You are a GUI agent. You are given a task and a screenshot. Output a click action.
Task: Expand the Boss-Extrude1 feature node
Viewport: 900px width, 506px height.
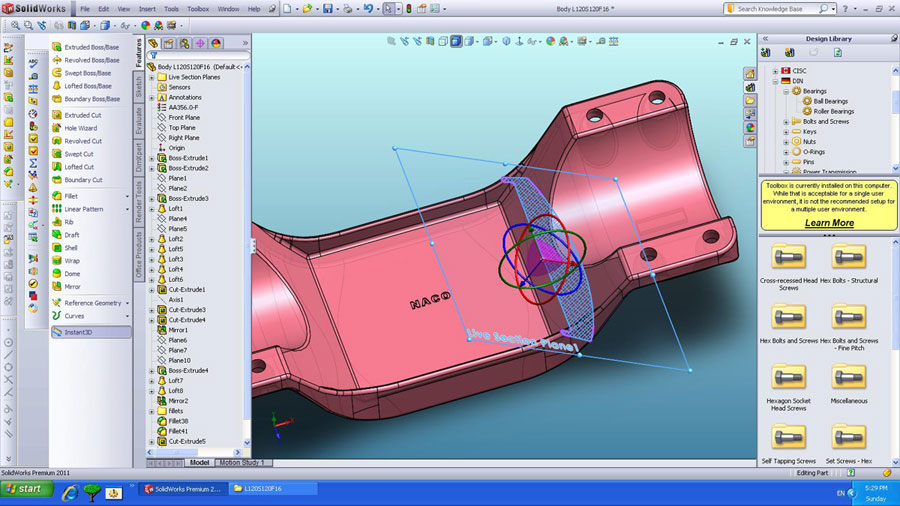click(x=152, y=158)
